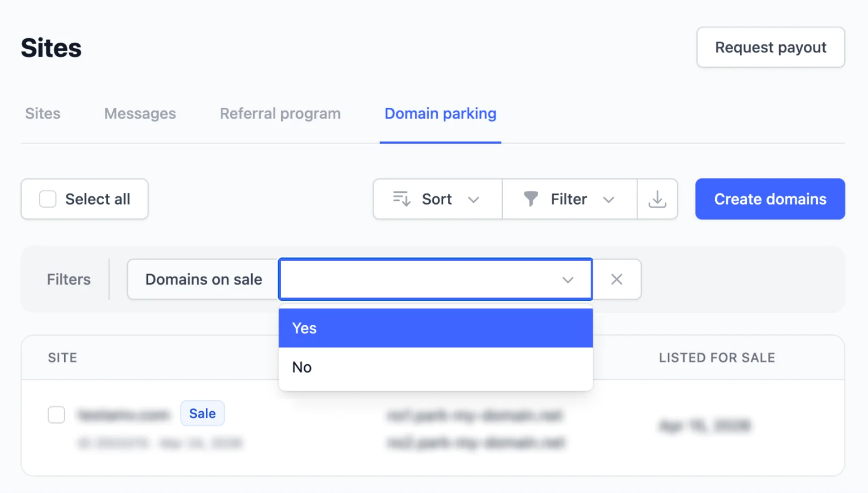Switch to the Sites tab
Screen dimensions: 868x493
pos(43,114)
